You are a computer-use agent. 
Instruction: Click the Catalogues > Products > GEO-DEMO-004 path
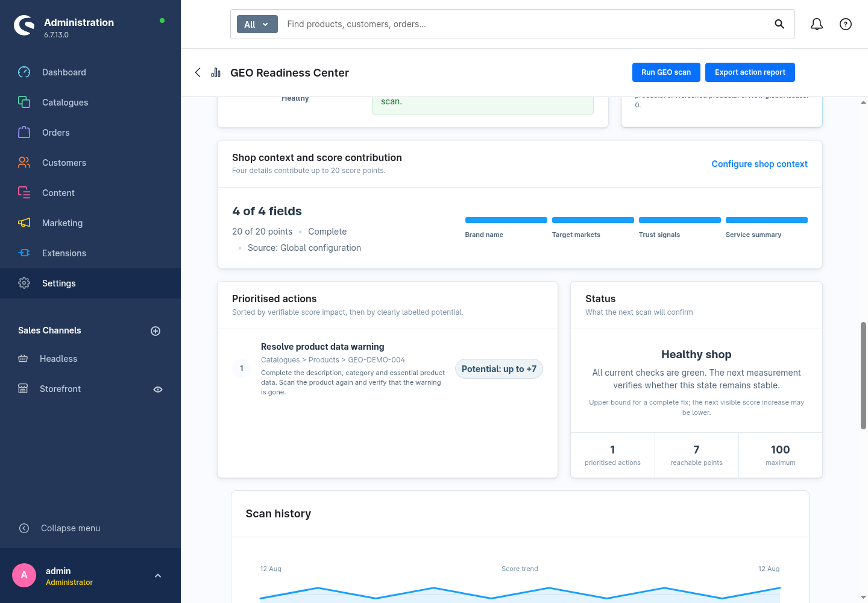point(333,360)
